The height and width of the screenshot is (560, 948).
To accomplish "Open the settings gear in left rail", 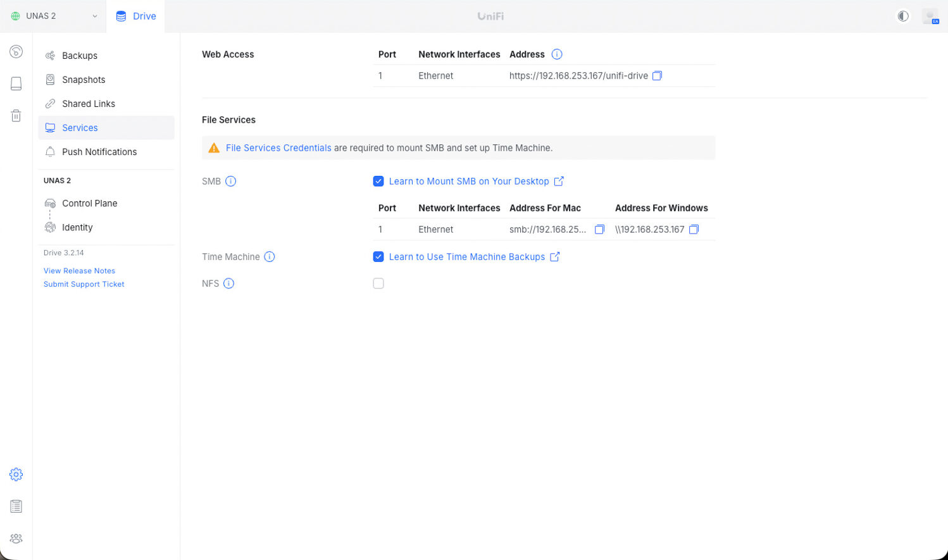I will (x=16, y=475).
